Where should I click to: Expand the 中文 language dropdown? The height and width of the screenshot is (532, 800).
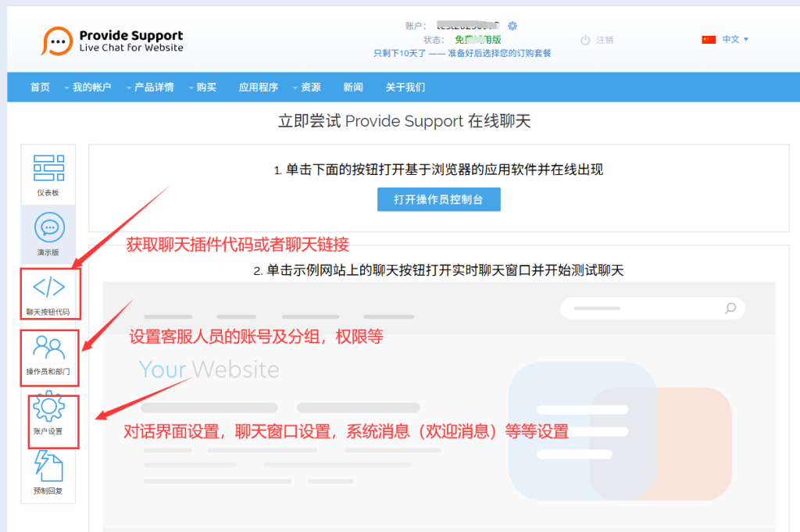click(x=734, y=39)
